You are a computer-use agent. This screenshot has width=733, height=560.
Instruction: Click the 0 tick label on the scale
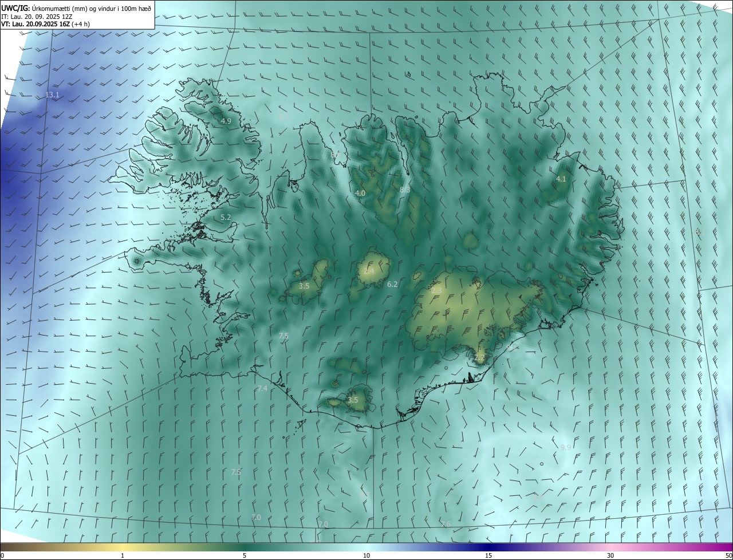2,556
